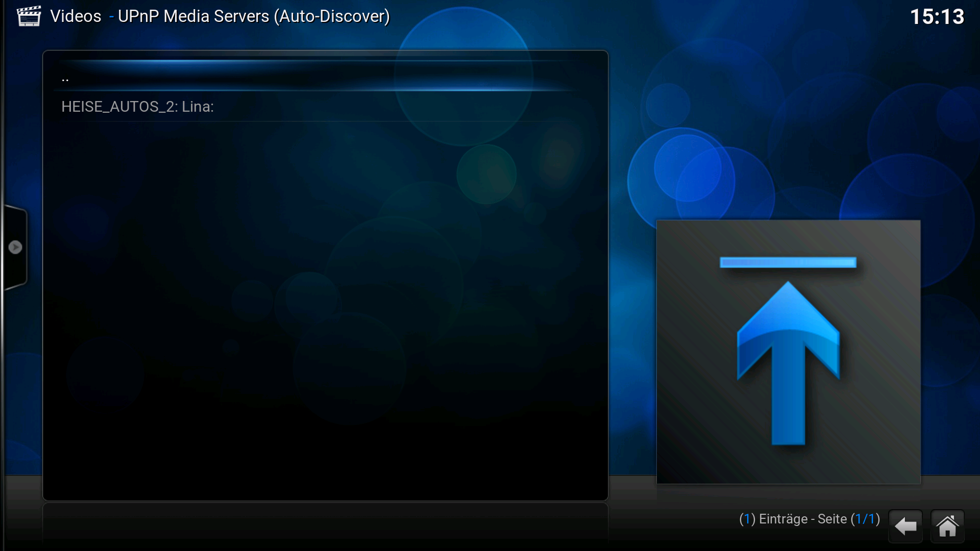Click the blue highlight line above '..'
The width and height of the screenshot is (980, 551).
tap(316, 62)
